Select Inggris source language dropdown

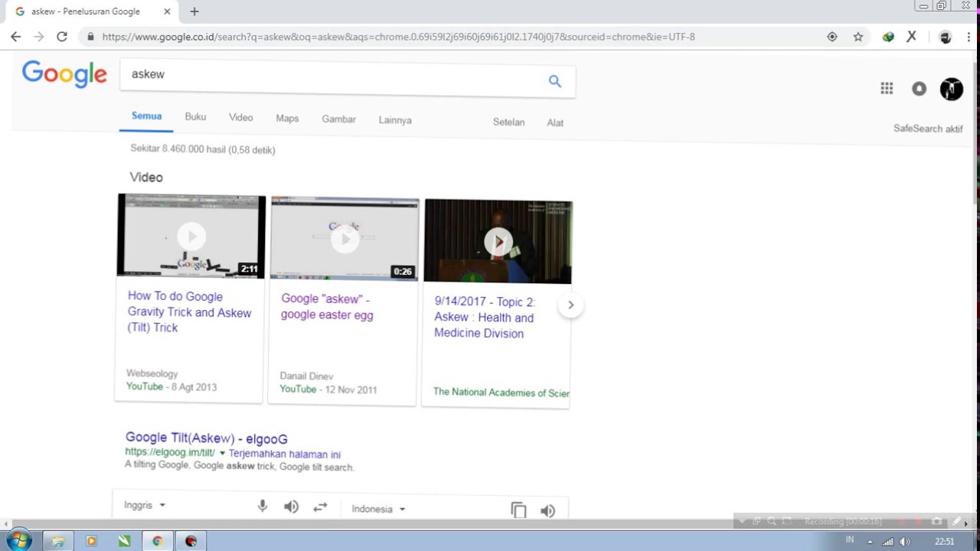click(x=145, y=505)
